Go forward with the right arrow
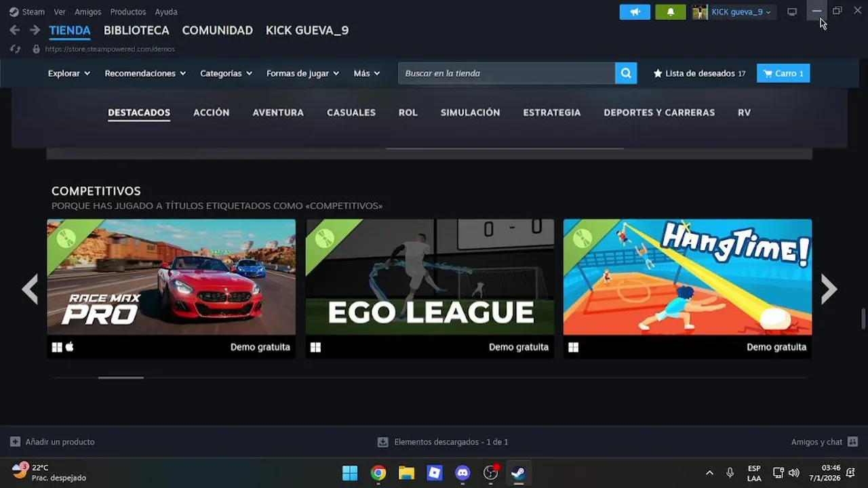The height and width of the screenshot is (488, 868). tap(35, 30)
